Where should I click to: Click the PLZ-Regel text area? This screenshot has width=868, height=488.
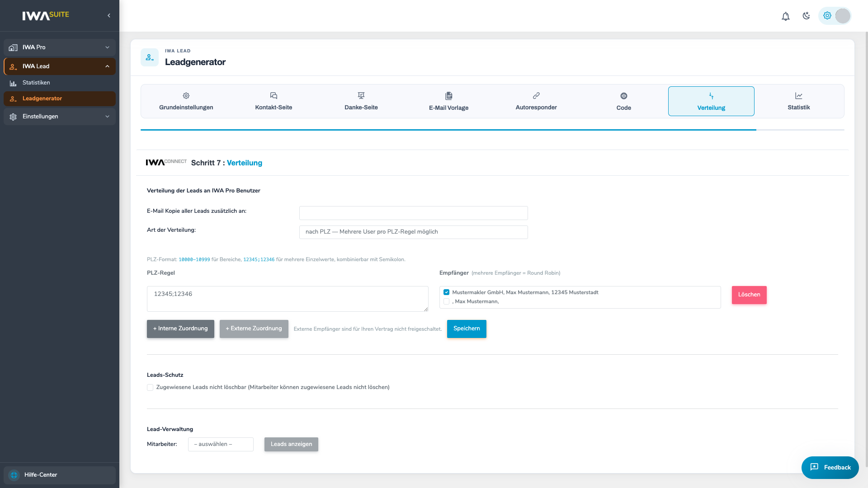pos(288,299)
